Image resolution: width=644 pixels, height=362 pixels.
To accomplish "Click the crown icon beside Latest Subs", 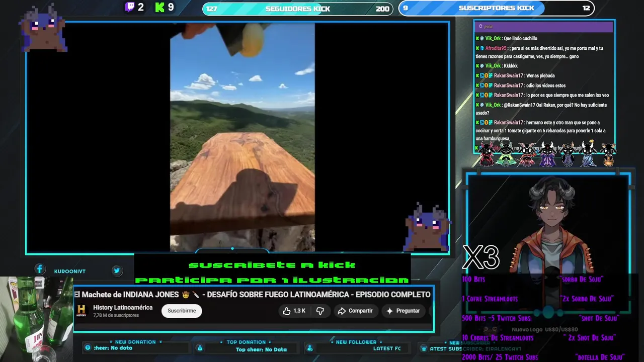I will click(x=424, y=348).
